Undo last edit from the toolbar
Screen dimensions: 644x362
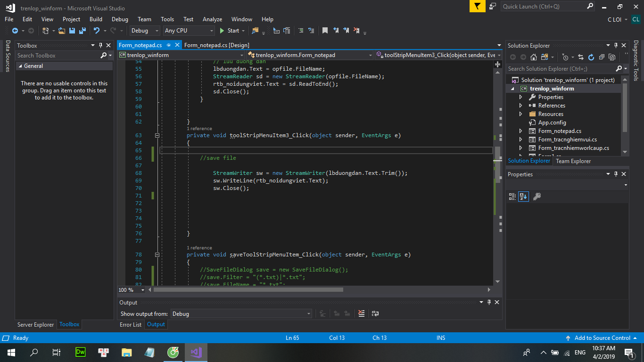click(x=97, y=31)
